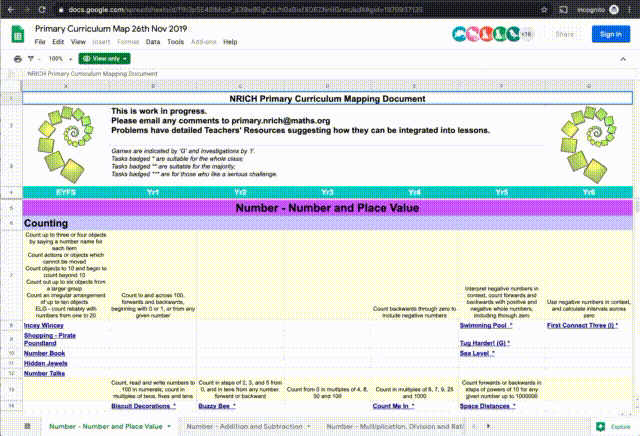Open the zoom 100% dropdown
This screenshot has width=640, height=436.
60,59
